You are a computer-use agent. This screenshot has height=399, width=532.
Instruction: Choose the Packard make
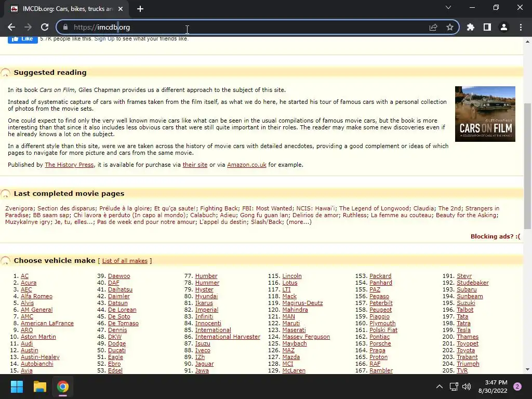(380, 276)
